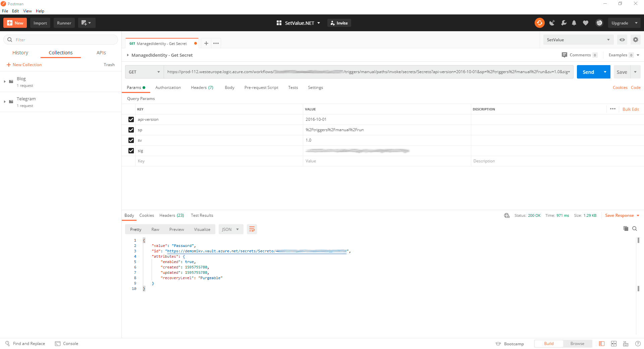This screenshot has width=644, height=349.
Task: Switch to two pane view icon
Action: pyautogui.click(x=614, y=344)
